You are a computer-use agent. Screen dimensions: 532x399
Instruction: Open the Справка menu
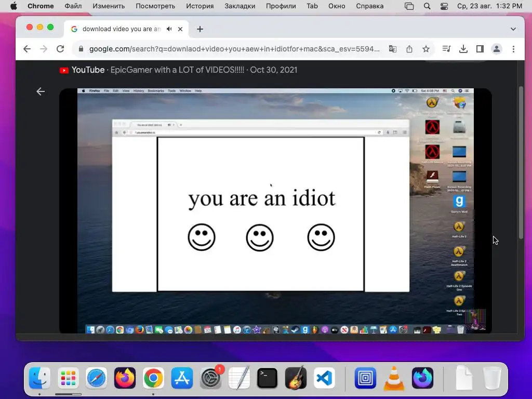(x=369, y=6)
